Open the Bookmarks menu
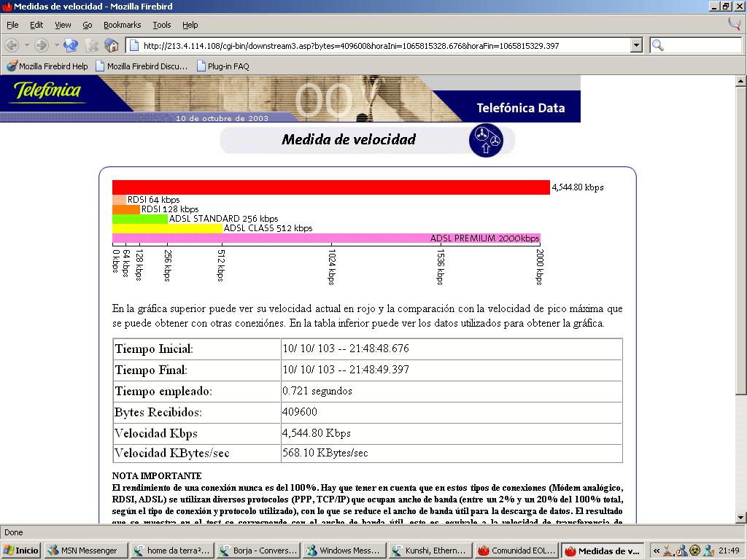This screenshot has height=560, width=747. [x=123, y=25]
